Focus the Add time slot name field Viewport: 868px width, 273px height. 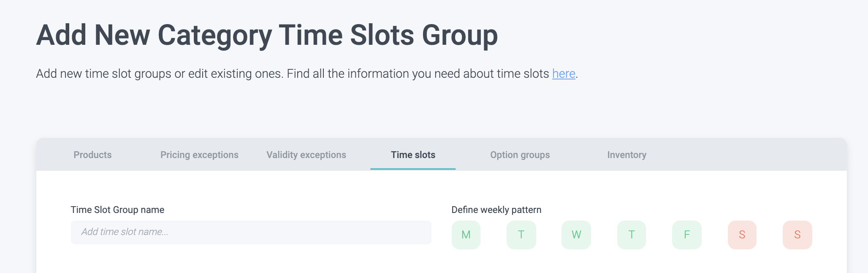(251, 232)
